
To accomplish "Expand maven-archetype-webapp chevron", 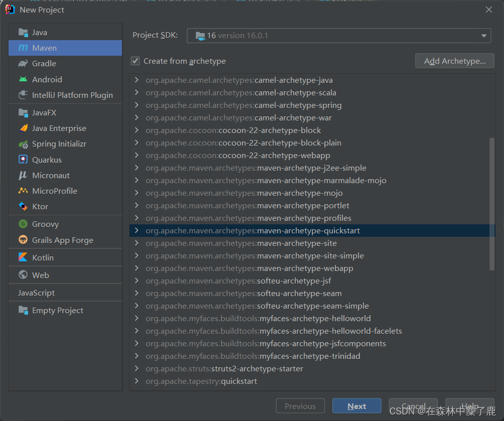I will (137, 268).
